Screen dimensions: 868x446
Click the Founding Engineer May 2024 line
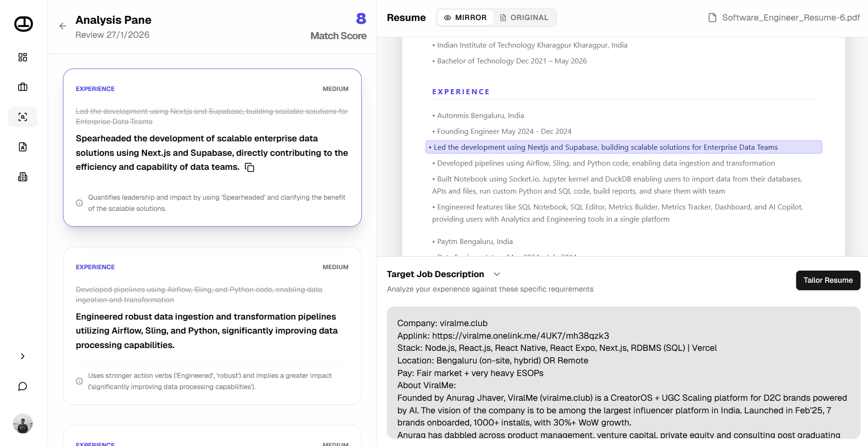click(x=502, y=132)
